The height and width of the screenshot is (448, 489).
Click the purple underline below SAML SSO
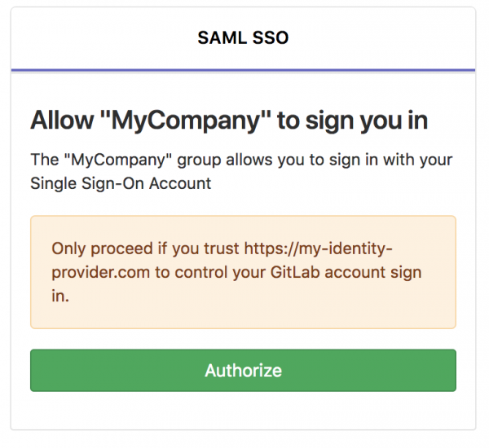(x=243, y=71)
